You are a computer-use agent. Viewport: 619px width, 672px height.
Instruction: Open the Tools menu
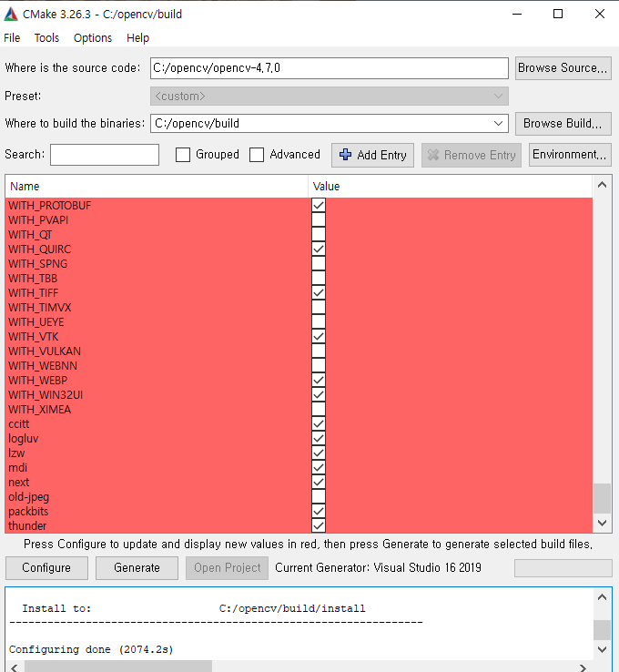[x=46, y=38]
